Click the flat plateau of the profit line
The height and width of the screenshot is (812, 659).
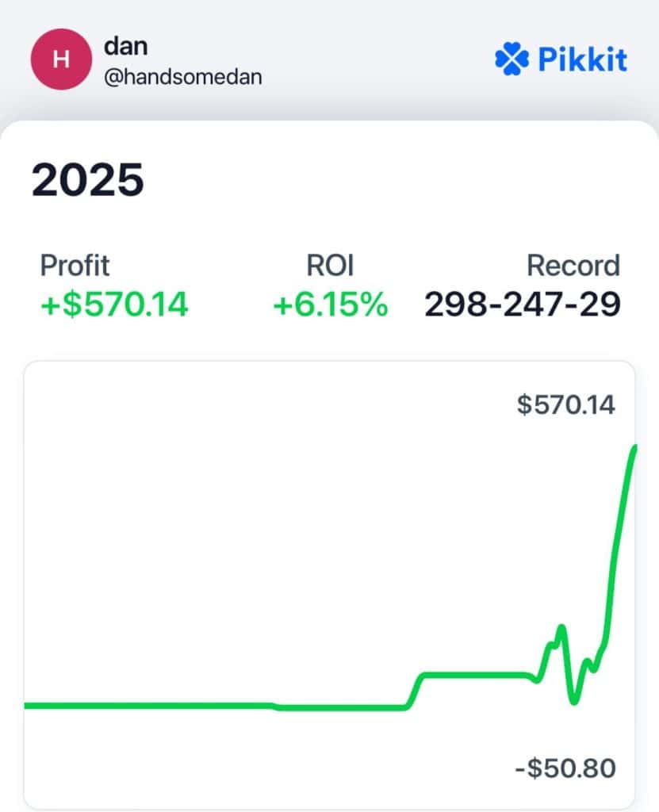(x=474, y=675)
